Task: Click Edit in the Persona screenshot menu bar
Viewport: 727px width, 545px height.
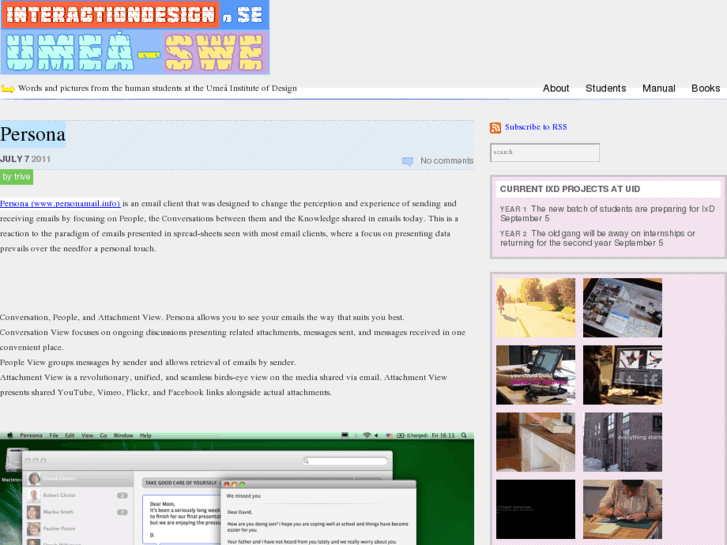Action: coord(70,436)
